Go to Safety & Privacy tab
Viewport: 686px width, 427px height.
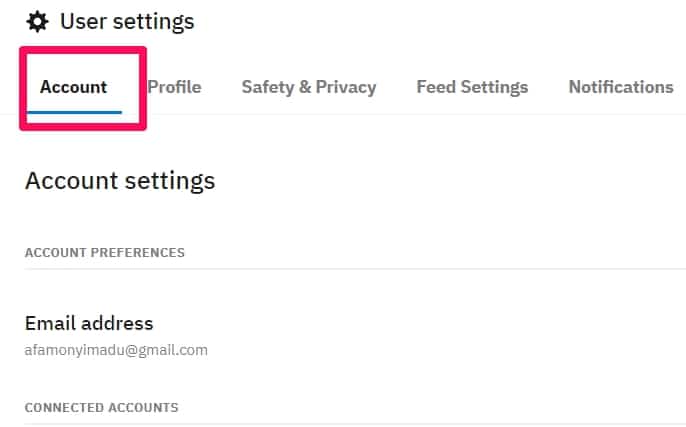point(309,87)
